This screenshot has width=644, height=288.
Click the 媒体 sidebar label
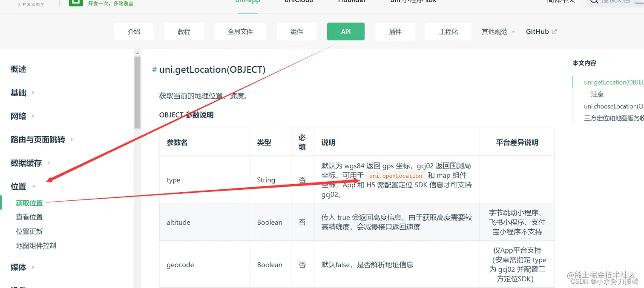pos(18,267)
